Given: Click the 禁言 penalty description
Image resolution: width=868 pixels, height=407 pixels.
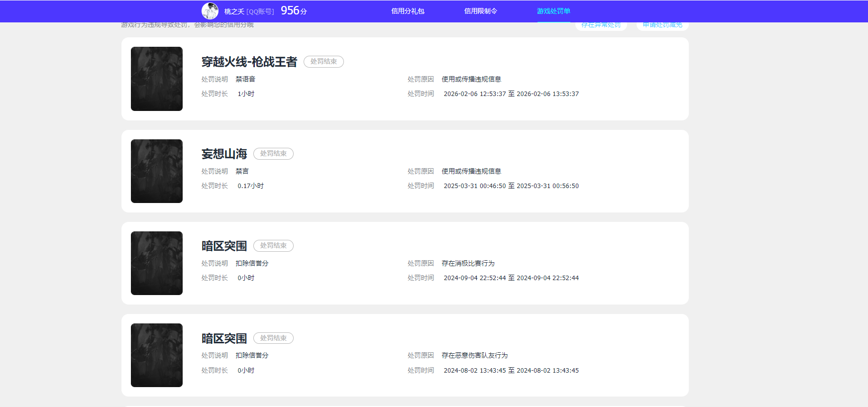Looking at the screenshot, I should [242, 171].
